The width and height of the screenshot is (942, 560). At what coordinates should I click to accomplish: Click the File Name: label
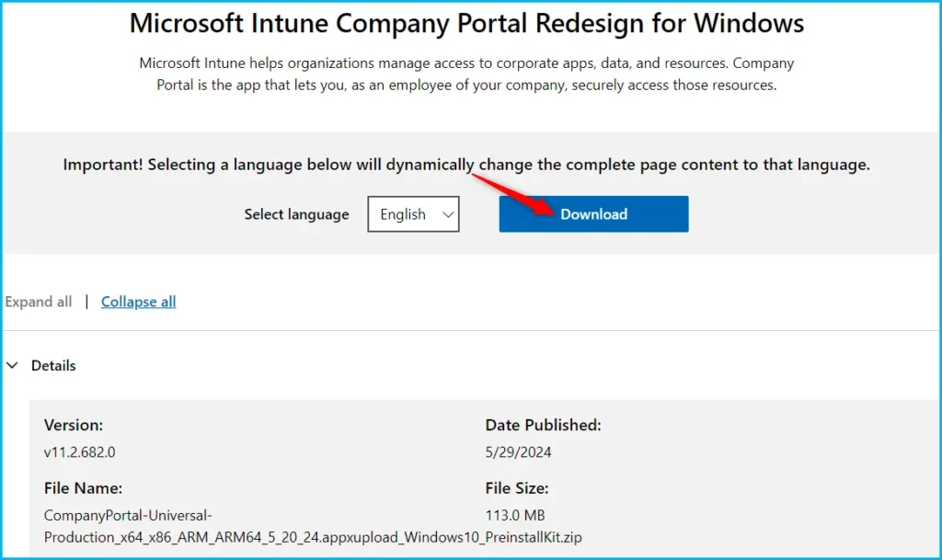tap(83, 488)
